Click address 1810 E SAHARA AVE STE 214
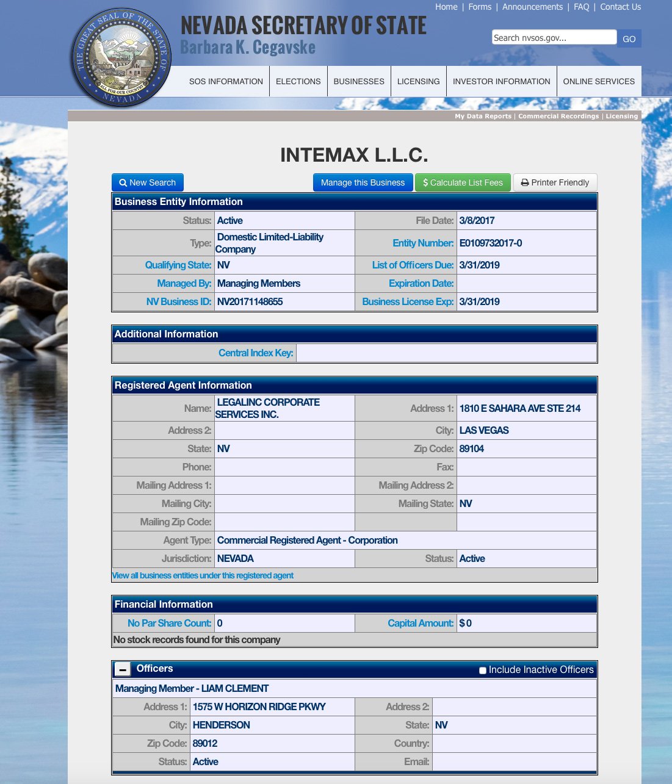The image size is (672, 784). tap(520, 408)
